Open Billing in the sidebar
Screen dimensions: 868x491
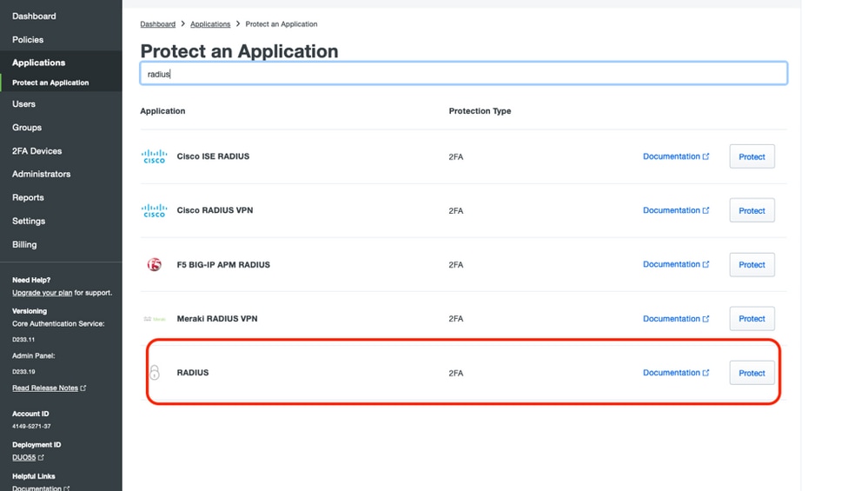24,245
